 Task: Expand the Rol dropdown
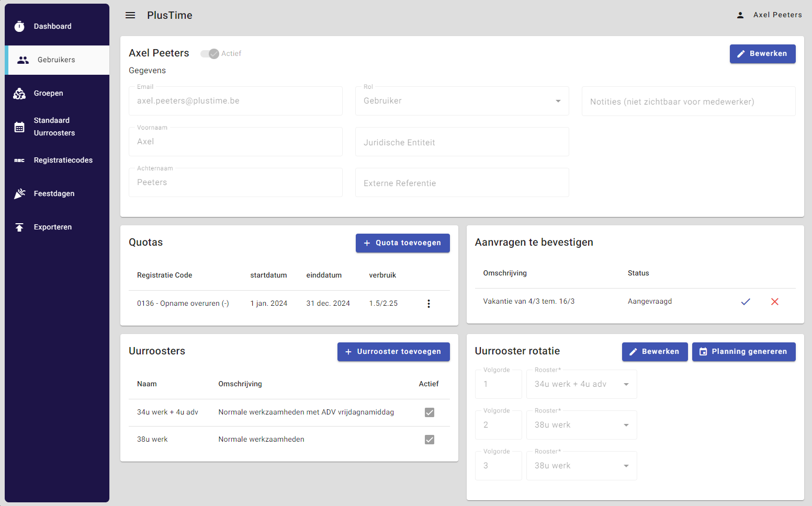(558, 101)
